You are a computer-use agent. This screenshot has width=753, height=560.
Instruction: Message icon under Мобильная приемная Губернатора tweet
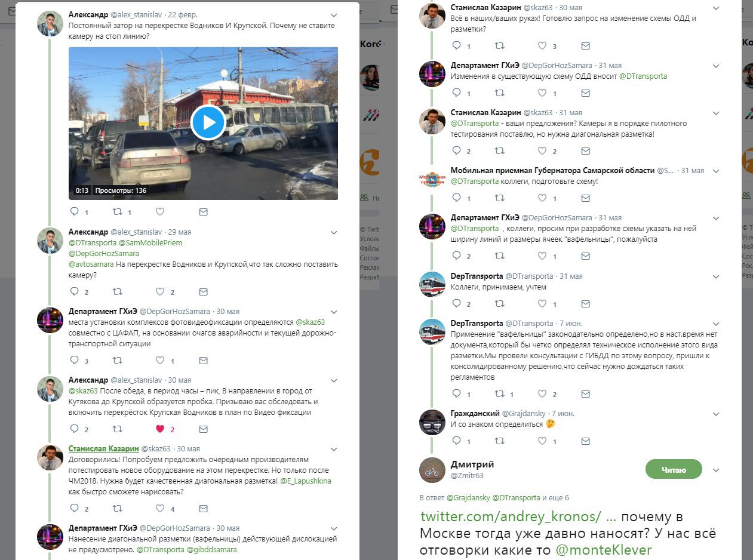pyautogui.click(x=585, y=198)
